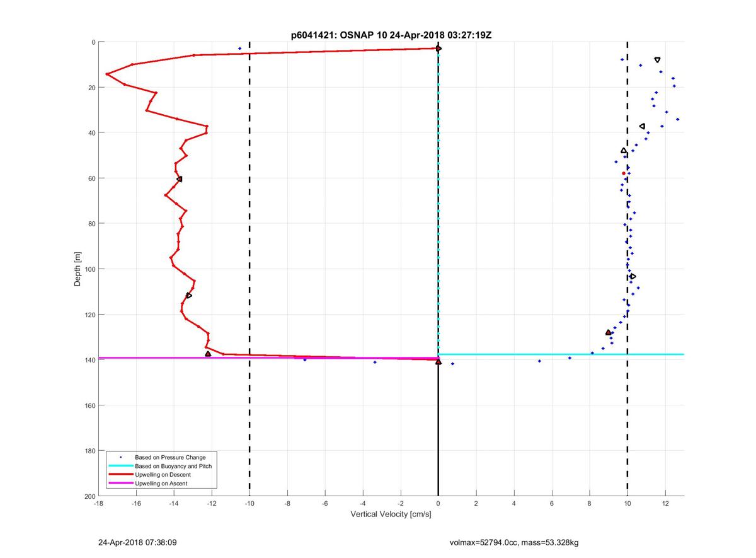Click legend entry 'Upwelling on Ascent'
Image resolution: width=756 pixels, height=558 pixels.
coord(161,483)
